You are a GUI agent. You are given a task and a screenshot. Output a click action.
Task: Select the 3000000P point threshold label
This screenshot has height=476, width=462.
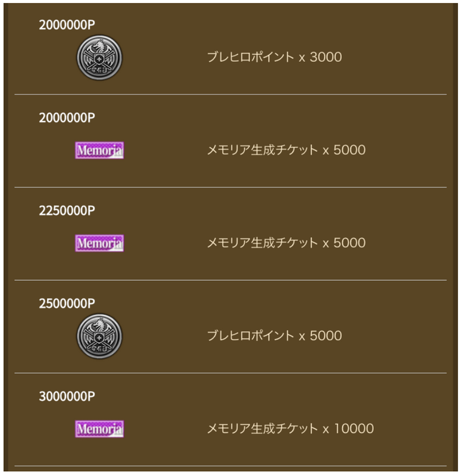coord(67,396)
